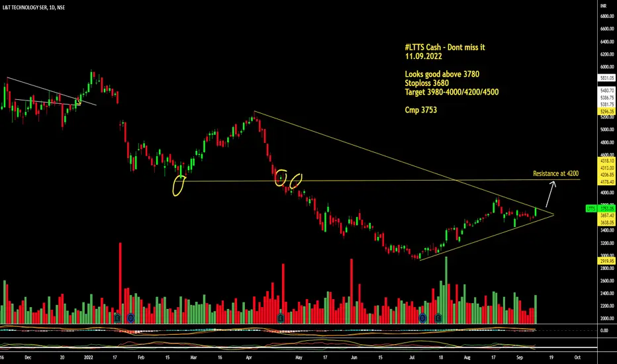Select the white price label 5831.05
617x364 pixels.
(607, 78)
